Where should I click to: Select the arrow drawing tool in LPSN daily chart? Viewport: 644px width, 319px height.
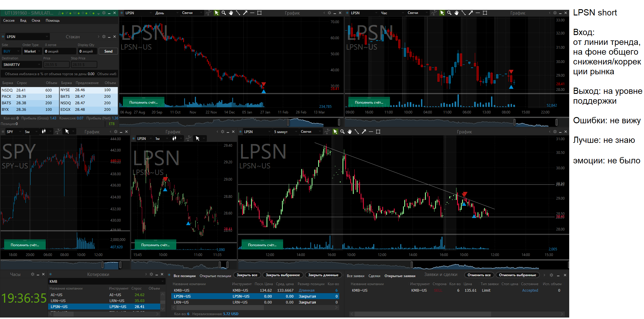point(245,13)
